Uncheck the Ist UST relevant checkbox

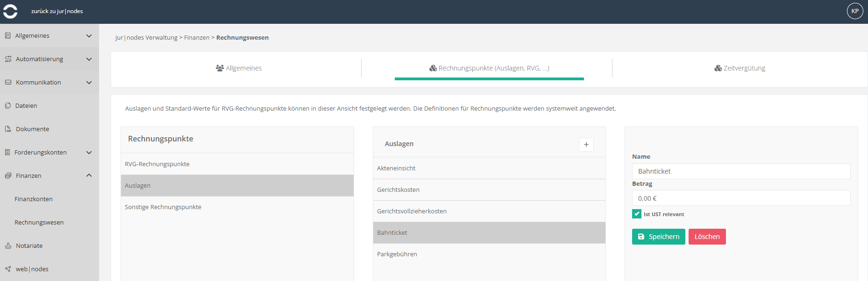637,214
